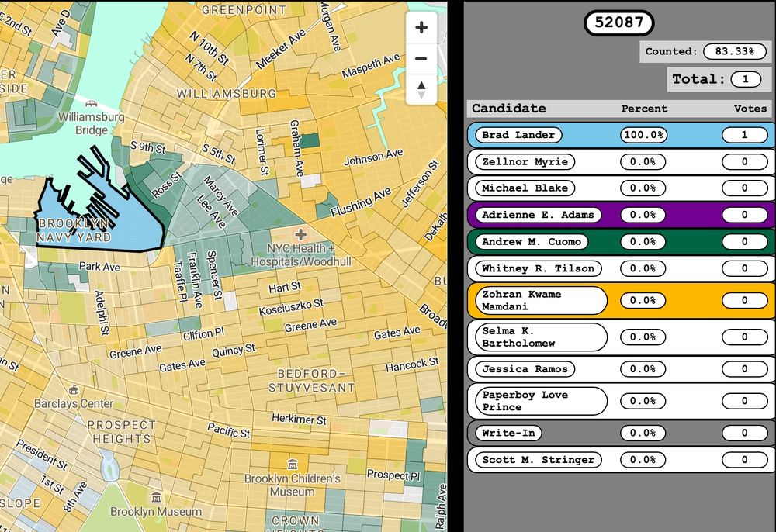
Task: Click the Park Ave street label
Action: (99, 267)
